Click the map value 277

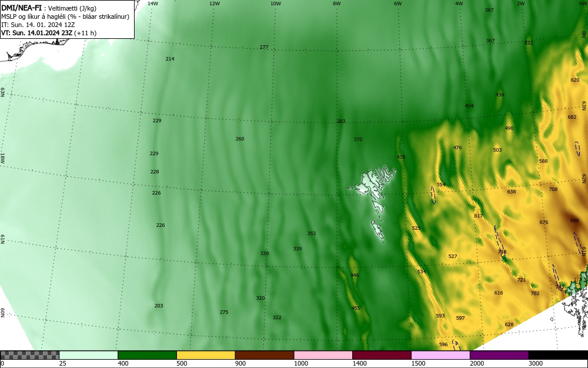coord(264,47)
